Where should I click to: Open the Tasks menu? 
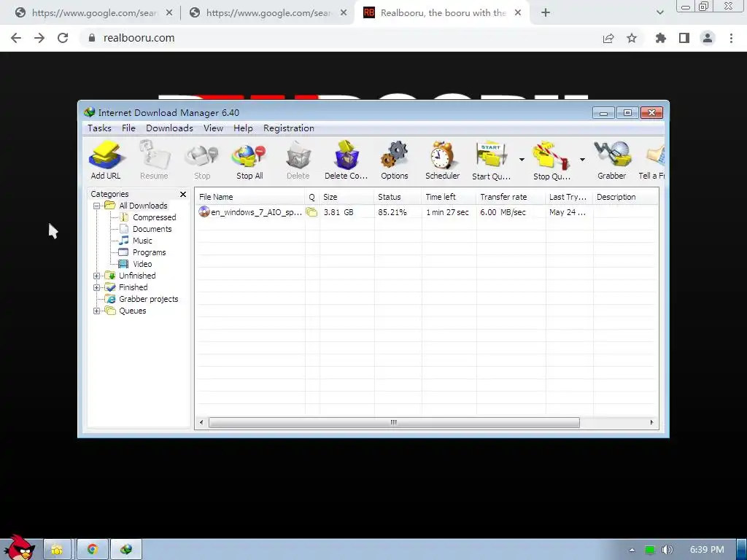click(99, 128)
